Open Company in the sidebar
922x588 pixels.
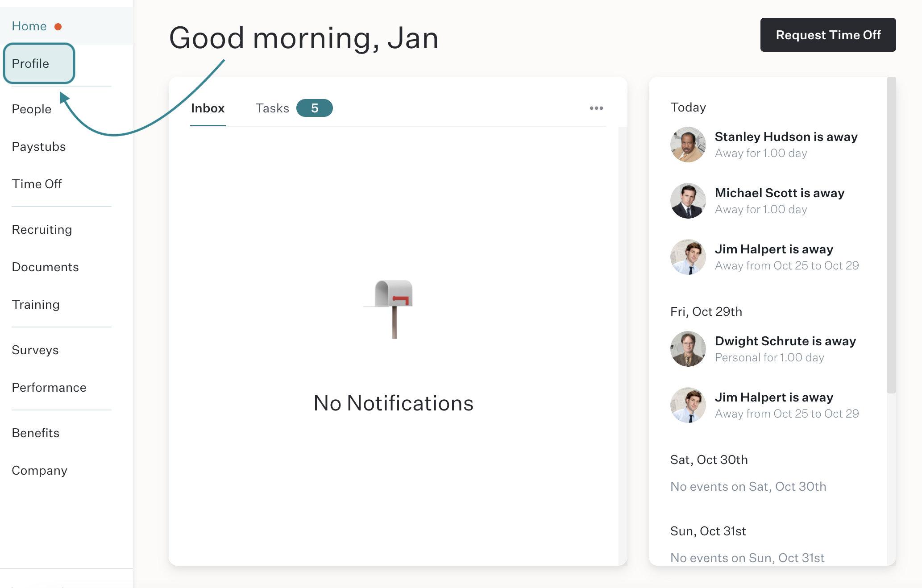pos(39,470)
